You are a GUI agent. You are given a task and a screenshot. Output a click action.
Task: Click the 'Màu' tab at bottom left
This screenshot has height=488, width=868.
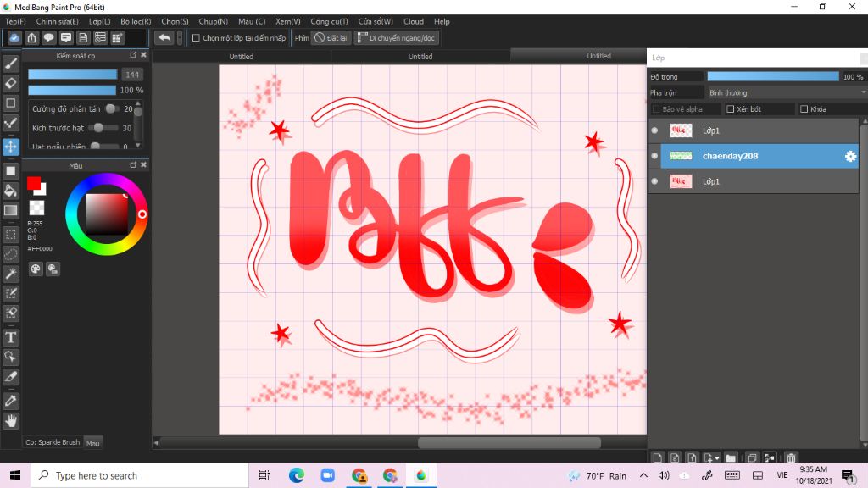pos(93,442)
